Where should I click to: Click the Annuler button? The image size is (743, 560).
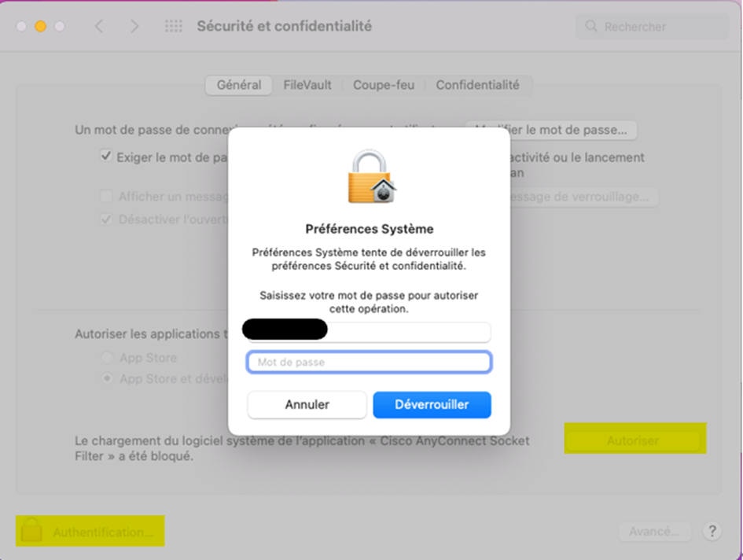307,404
